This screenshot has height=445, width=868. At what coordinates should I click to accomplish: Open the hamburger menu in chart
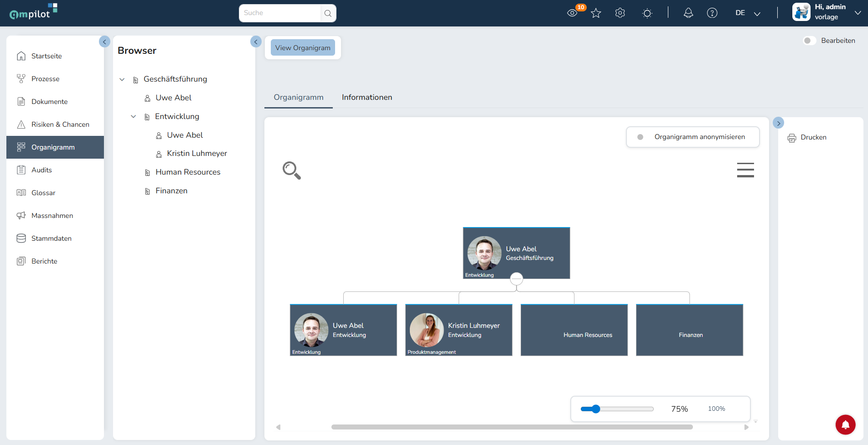745,170
